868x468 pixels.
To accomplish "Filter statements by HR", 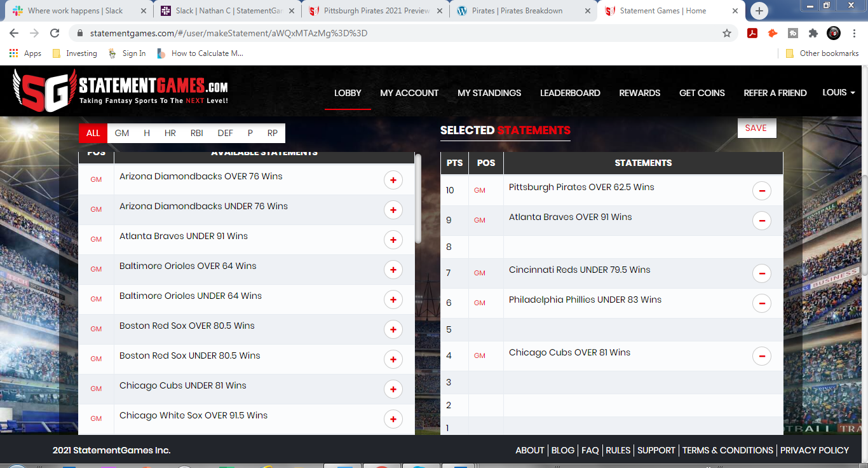I will tap(170, 133).
